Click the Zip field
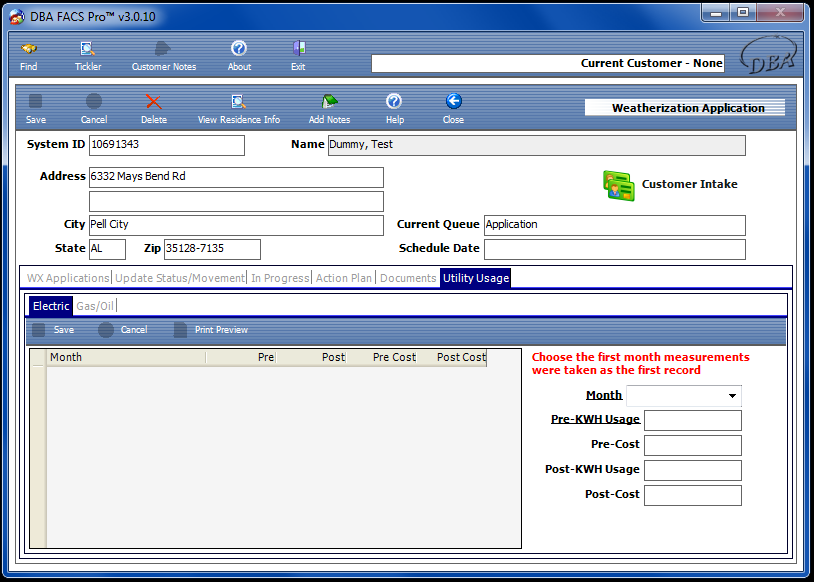The height and width of the screenshot is (582, 814). (212, 249)
